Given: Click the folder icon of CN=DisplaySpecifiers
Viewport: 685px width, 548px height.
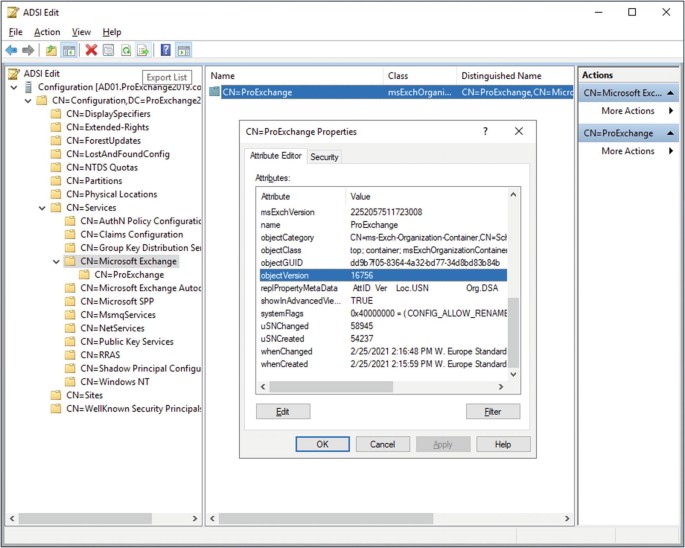Looking at the screenshot, I should click(x=55, y=114).
